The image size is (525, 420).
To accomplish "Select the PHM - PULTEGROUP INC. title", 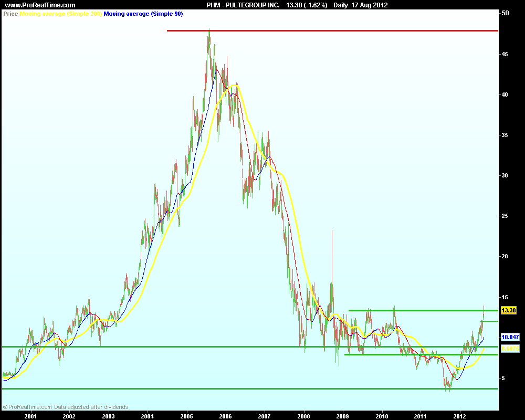I will coord(243,5).
